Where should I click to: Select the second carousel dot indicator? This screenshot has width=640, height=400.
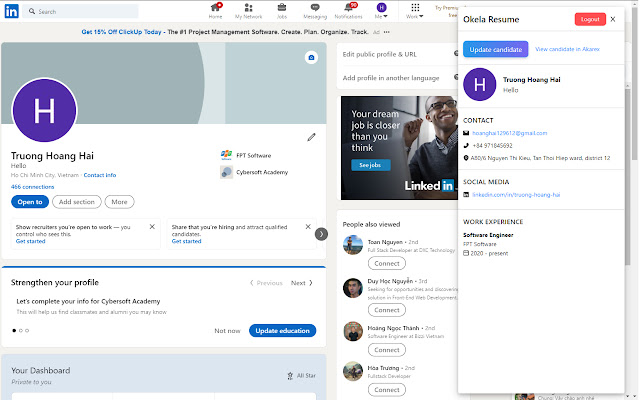click(21, 331)
